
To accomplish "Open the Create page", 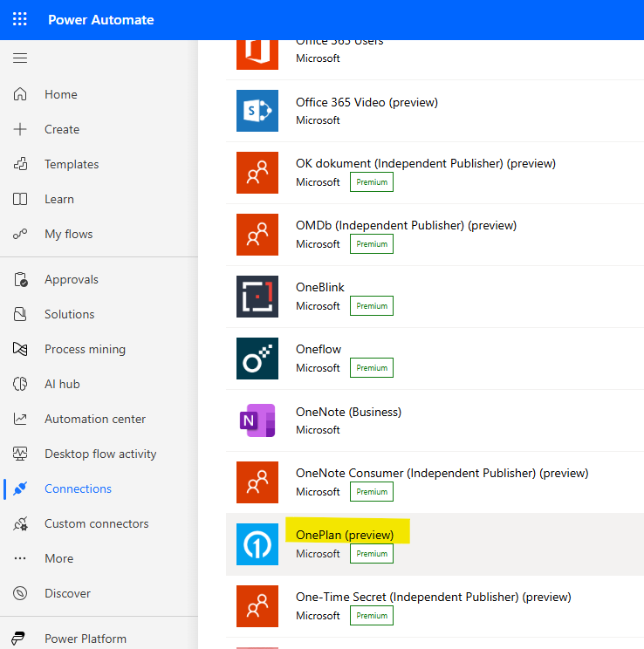I will click(x=61, y=129).
